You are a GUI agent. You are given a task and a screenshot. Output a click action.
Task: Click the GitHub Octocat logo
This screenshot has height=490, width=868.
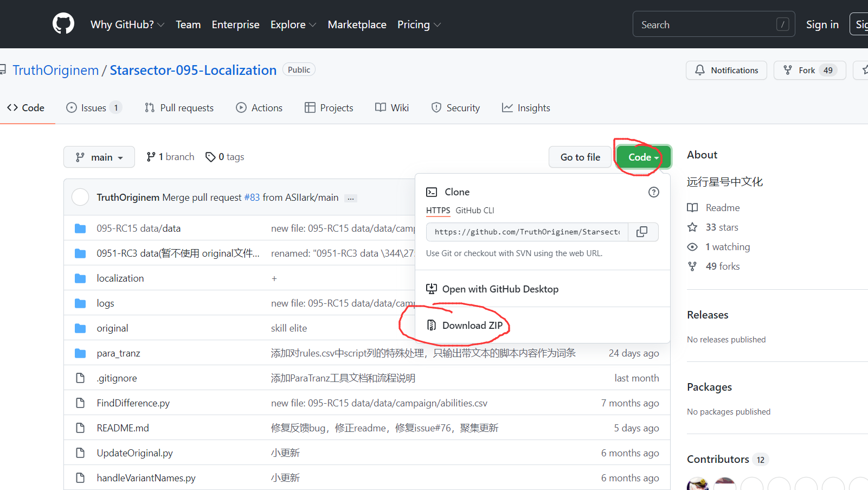tap(63, 24)
